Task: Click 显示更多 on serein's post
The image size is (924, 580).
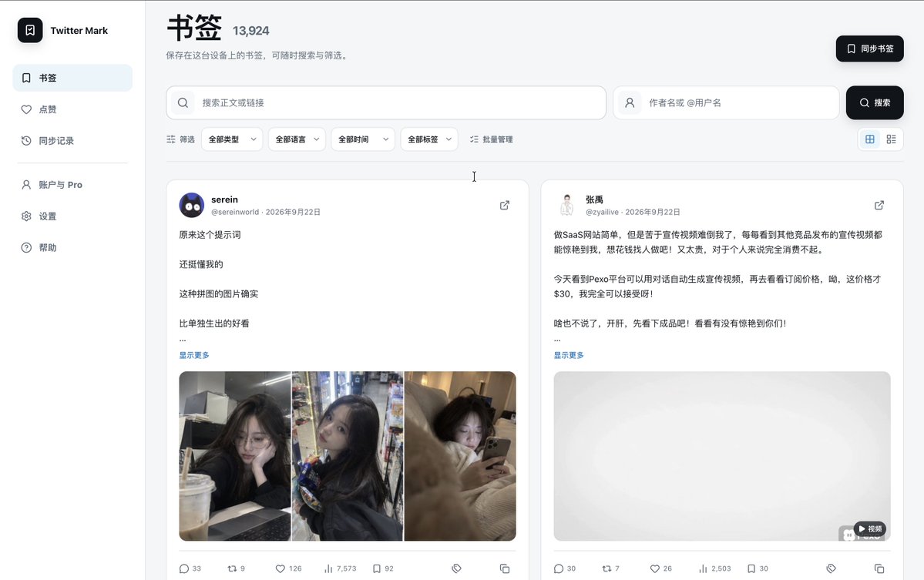Action: pyautogui.click(x=194, y=355)
